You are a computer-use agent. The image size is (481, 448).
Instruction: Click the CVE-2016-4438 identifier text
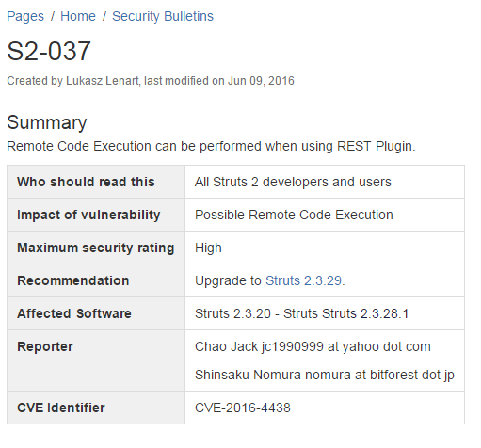point(243,408)
